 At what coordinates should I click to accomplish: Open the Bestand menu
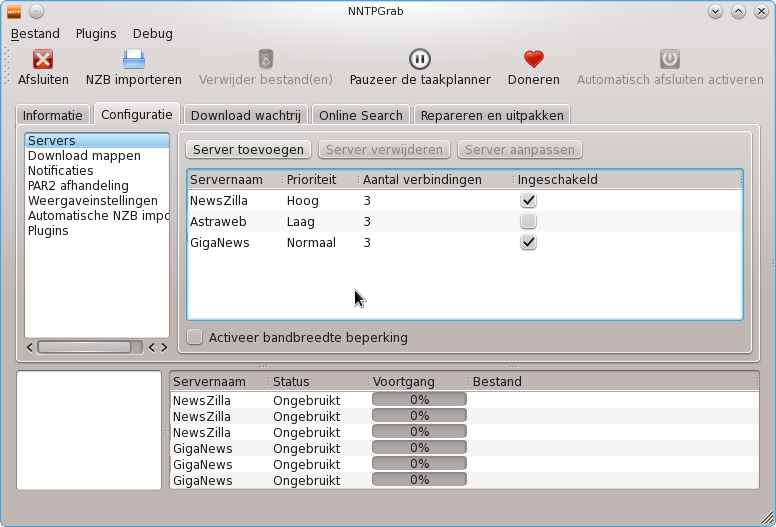35,33
